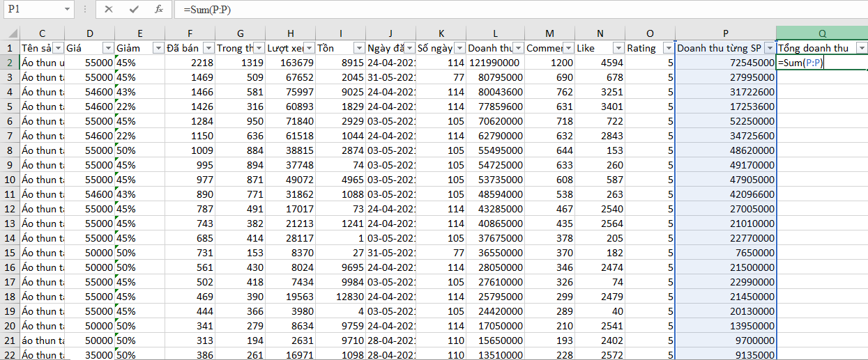Select row 10 header
This screenshot has height=360, width=868.
tap(10, 180)
